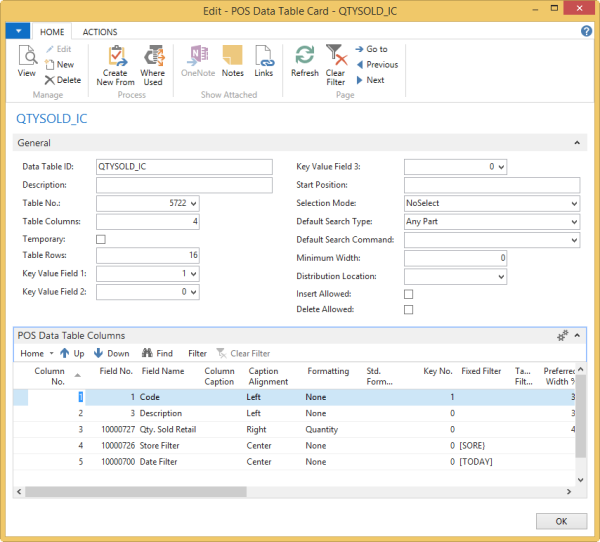
Task: Open the help question mark icon
Action: (587, 31)
